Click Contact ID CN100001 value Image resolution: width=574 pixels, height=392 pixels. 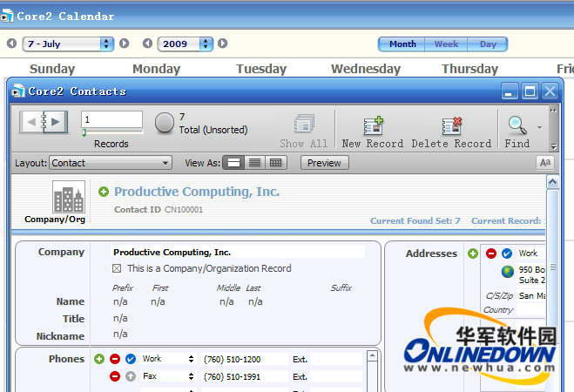184,210
